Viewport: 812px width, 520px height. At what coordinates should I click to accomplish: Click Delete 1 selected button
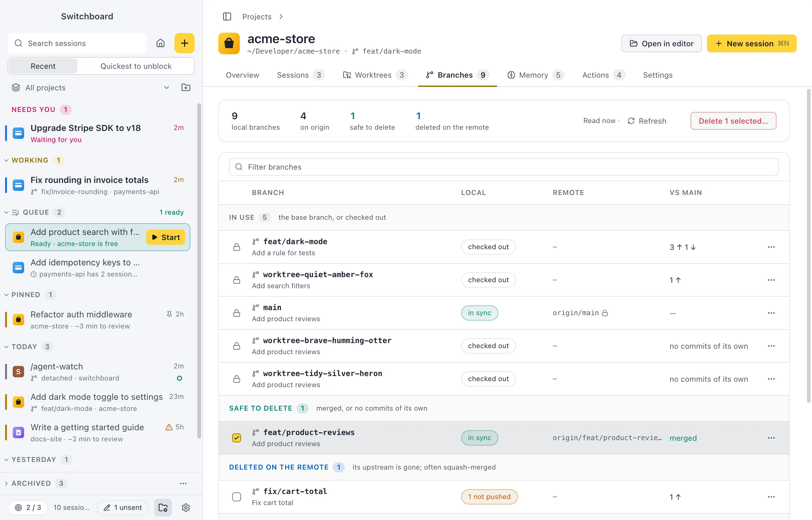click(x=733, y=121)
